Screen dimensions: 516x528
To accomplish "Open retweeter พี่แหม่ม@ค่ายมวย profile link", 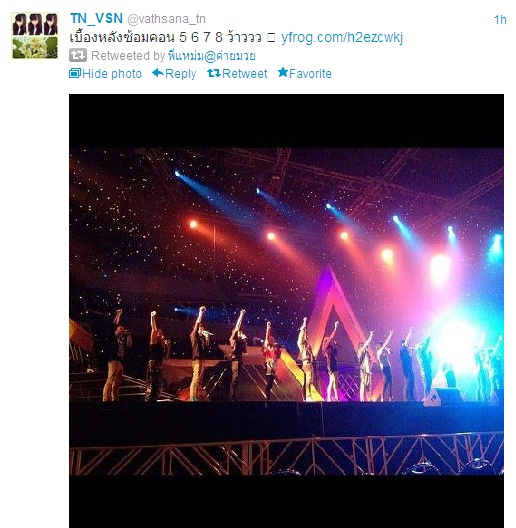I will pos(212,56).
